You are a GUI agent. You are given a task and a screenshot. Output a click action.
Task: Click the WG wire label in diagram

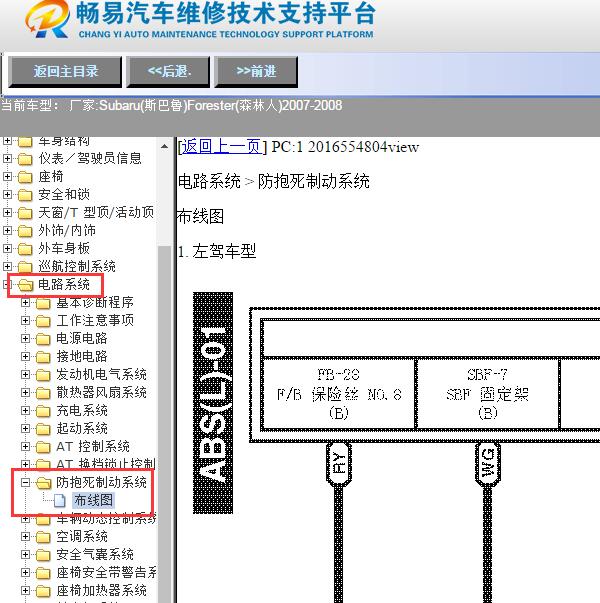488,463
